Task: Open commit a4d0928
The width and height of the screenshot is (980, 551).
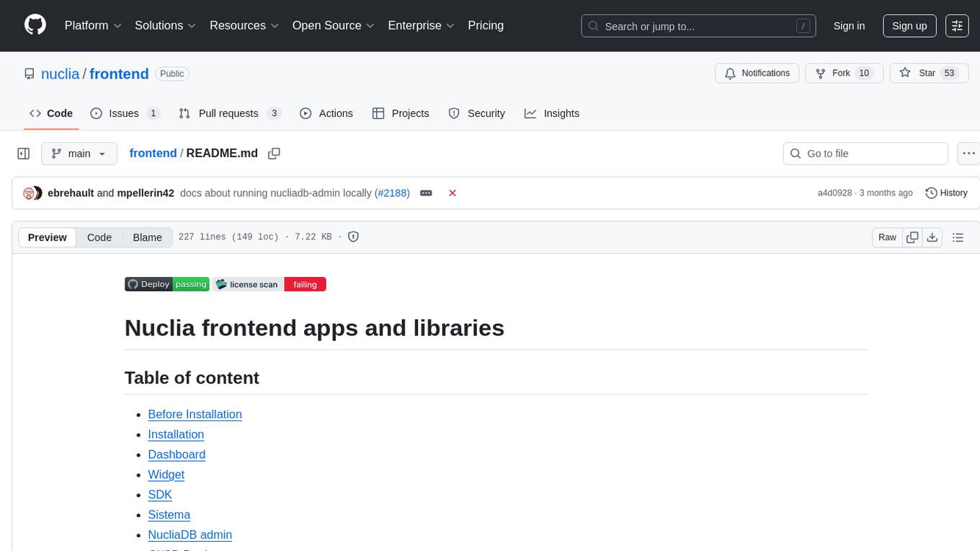Action: (834, 193)
